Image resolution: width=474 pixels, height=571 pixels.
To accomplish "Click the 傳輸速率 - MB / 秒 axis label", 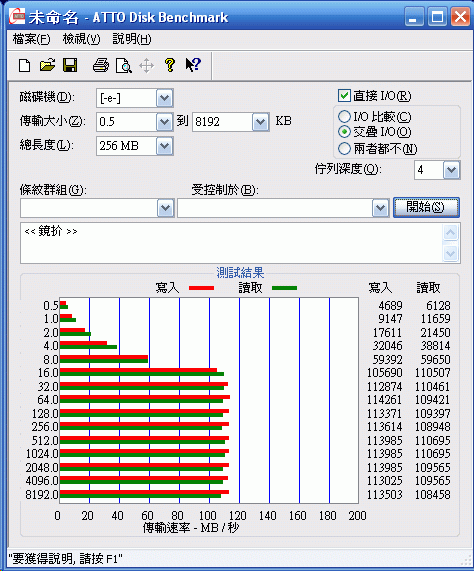I will pyautogui.click(x=191, y=528).
